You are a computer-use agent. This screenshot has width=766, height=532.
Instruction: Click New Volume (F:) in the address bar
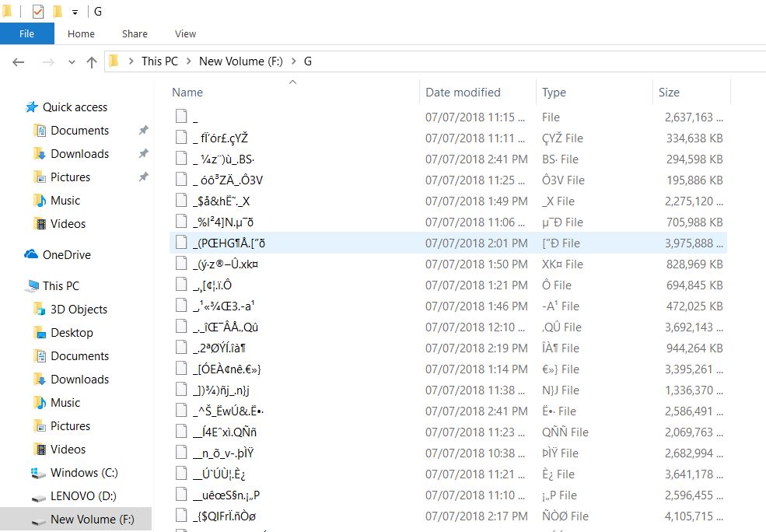(241, 61)
